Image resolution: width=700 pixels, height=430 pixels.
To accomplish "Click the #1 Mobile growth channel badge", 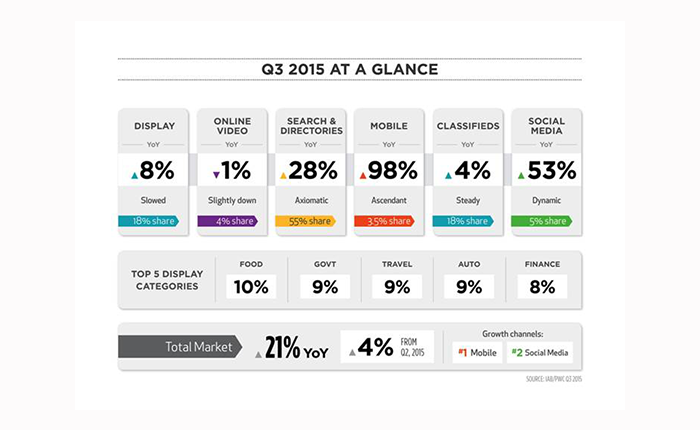I will coord(477,353).
